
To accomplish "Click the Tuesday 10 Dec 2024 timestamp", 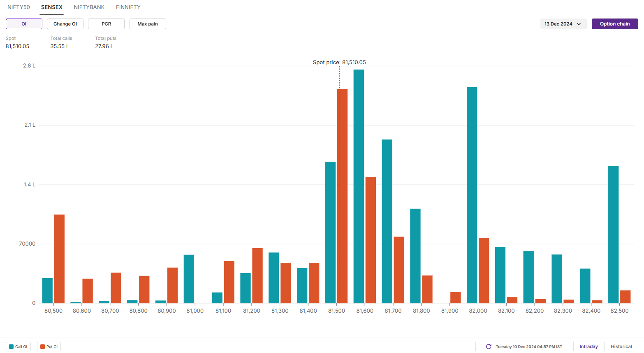I will coord(529,347).
